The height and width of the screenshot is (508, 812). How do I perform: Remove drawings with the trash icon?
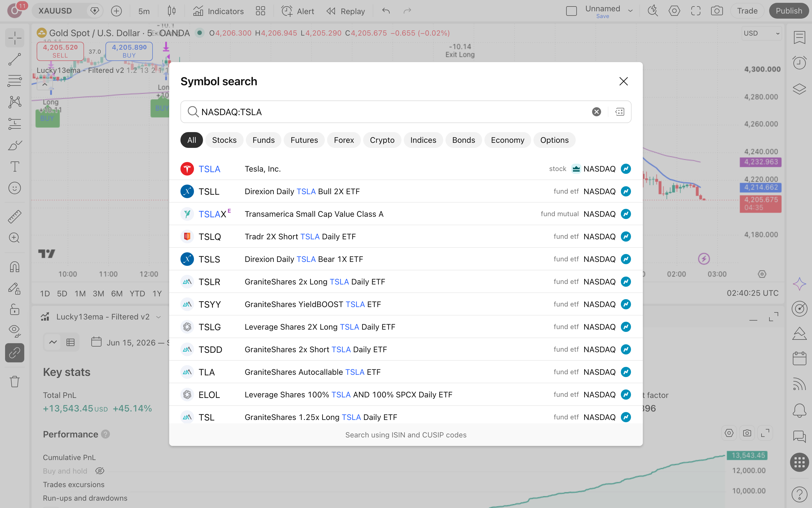pyautogui.click(x=14, y=382)
